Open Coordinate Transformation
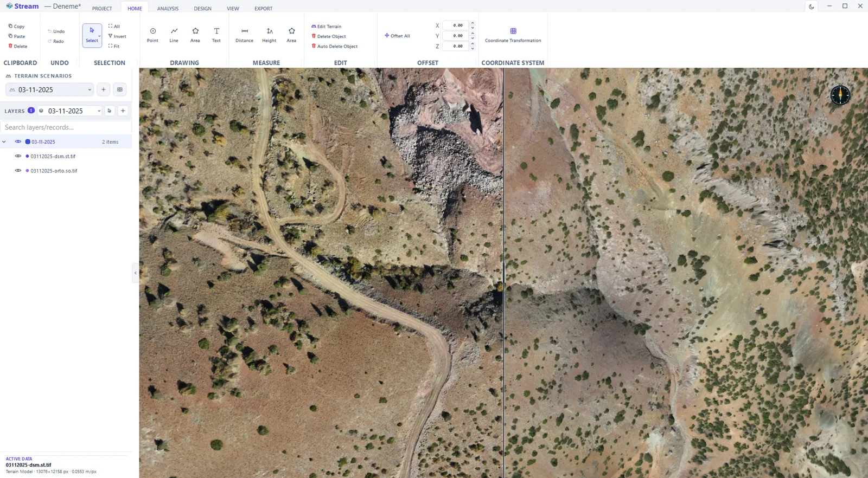Image resolution: width=868 pixels, height=478 pixels. pyautogui.click(x=513, y=35)
